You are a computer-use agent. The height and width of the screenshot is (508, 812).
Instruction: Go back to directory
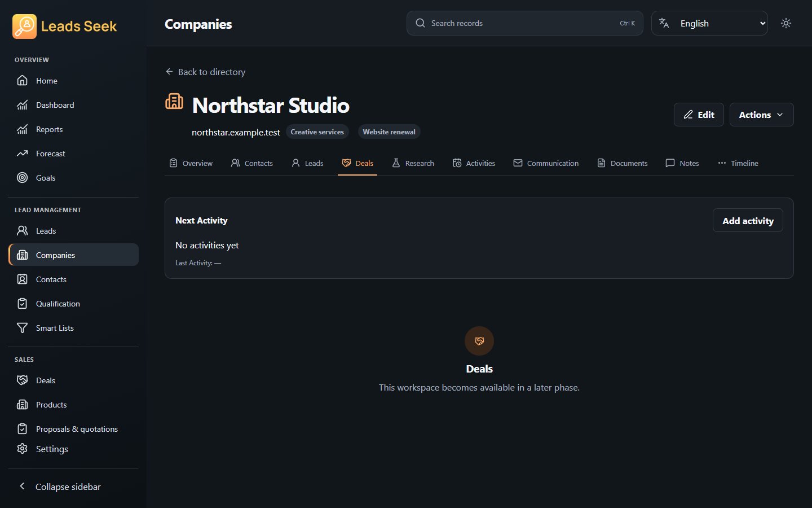pyautogui.click(x=205, y=72)
